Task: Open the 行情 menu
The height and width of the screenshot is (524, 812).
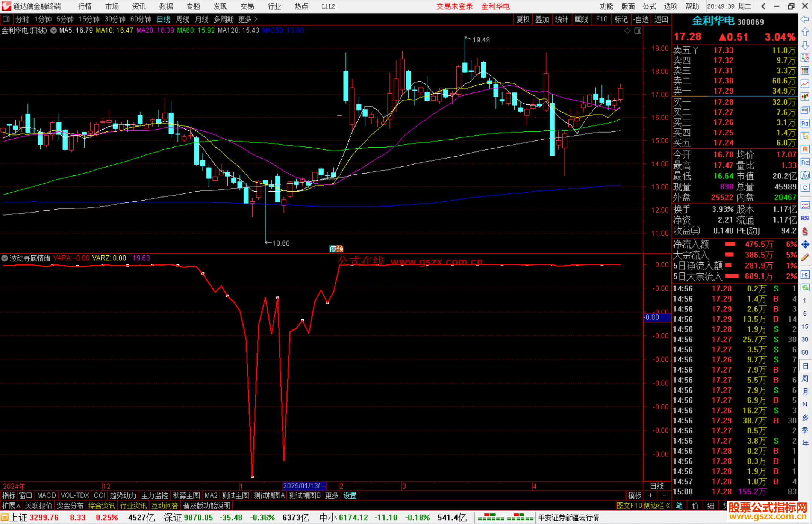Action: (x=85, y=6)
